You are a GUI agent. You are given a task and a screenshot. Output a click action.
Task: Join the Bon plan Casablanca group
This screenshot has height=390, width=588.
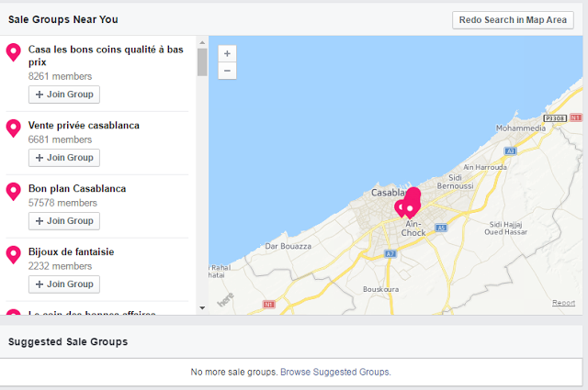64,221
